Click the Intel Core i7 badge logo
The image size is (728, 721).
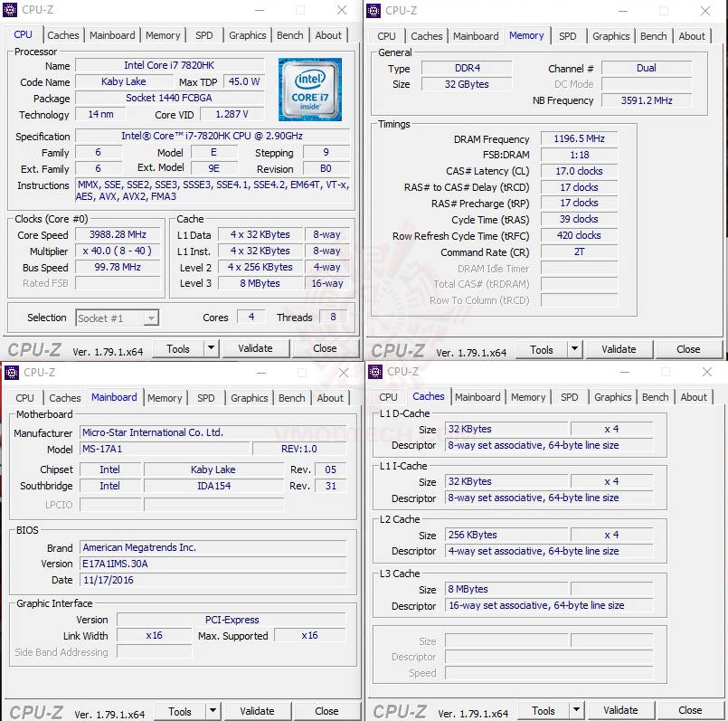pyautogui.click(x=310, y=90)
